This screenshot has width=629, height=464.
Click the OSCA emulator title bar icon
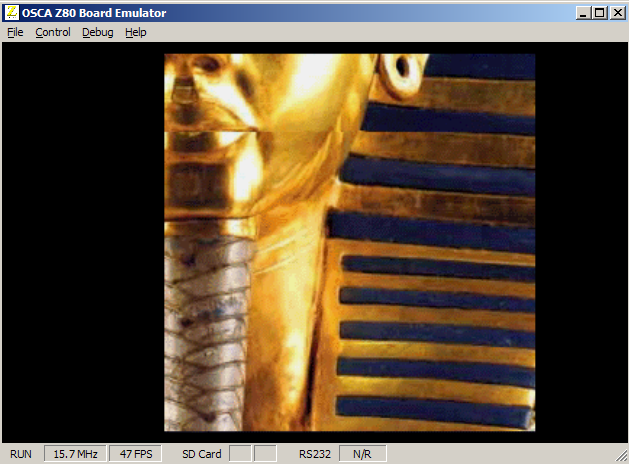point(12,12)
